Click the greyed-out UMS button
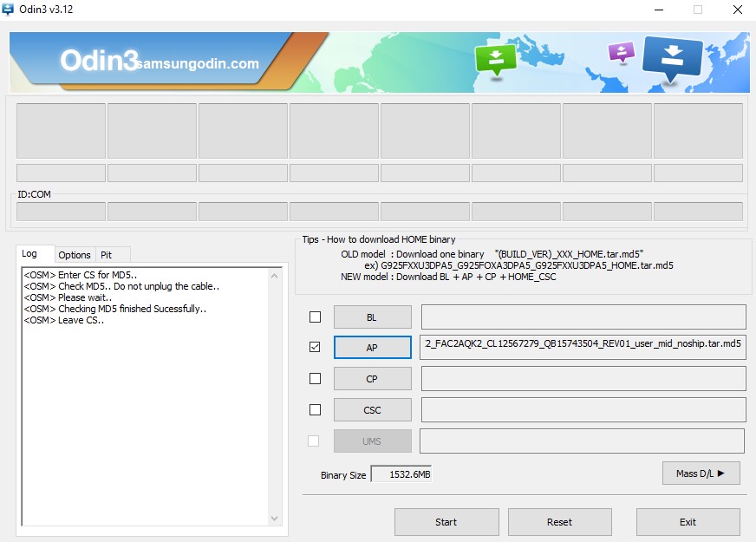 click(372, 441)
